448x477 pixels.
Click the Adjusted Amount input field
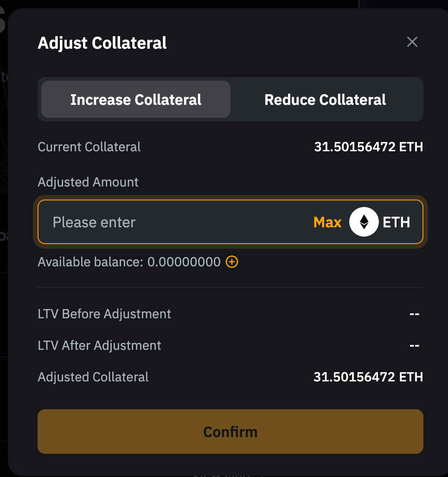pyautogui.click(x=176, y=222)
